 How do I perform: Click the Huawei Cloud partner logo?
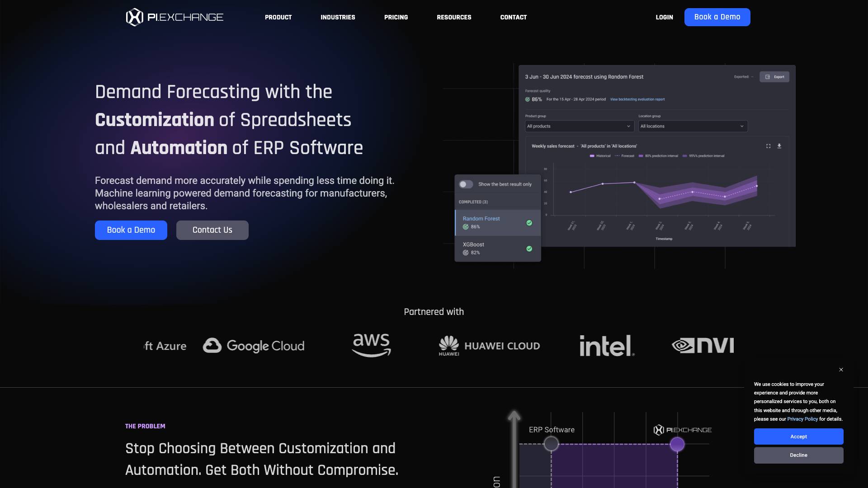pyautogui.click(x=489, y=346)
